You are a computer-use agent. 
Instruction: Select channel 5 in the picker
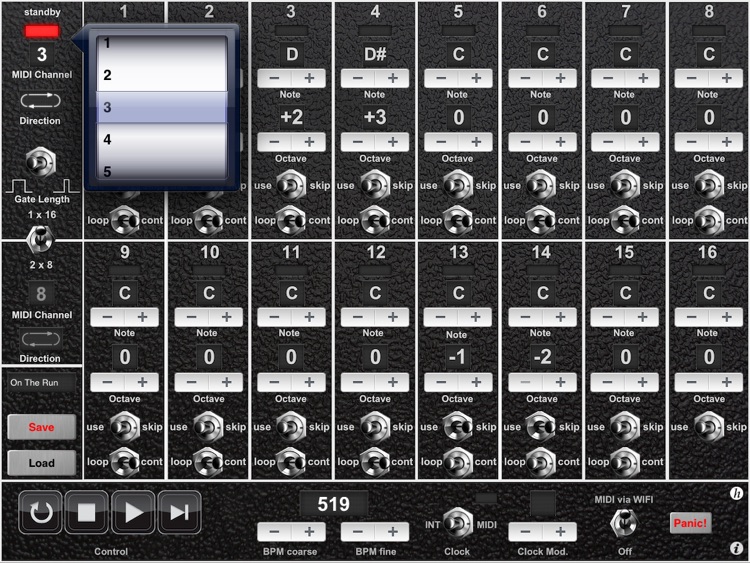[162, 169]
